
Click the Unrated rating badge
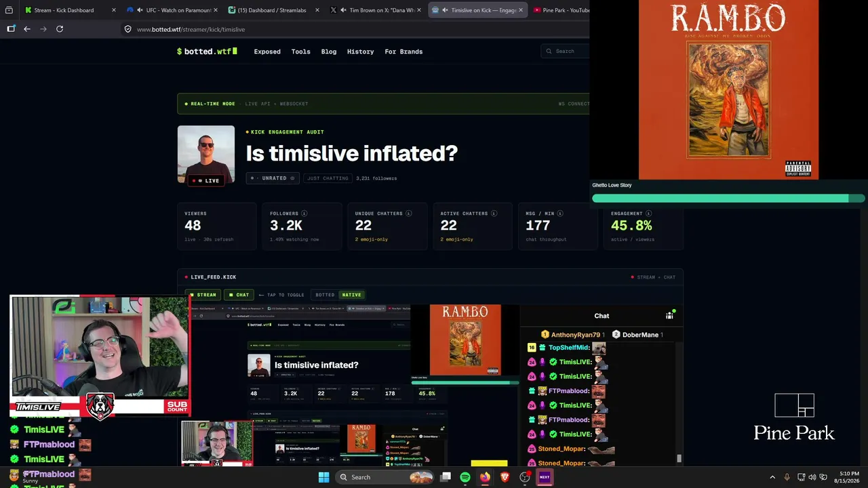273,178
